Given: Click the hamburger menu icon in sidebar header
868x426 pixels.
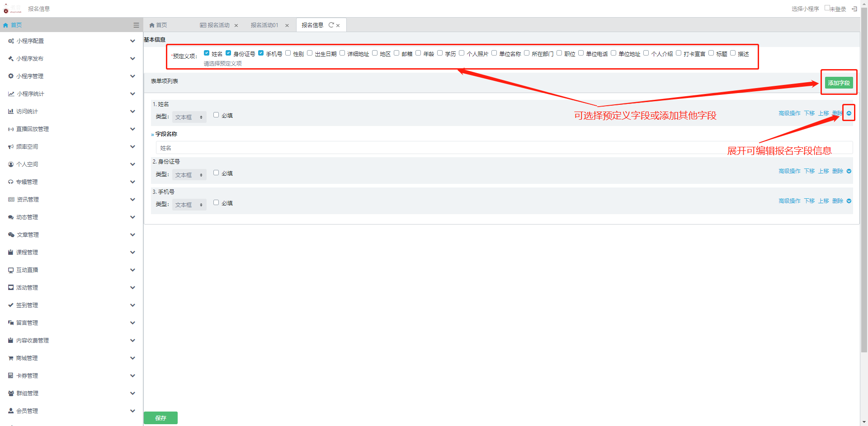Looking at the screenshot, I should click(x=136, y=25).
